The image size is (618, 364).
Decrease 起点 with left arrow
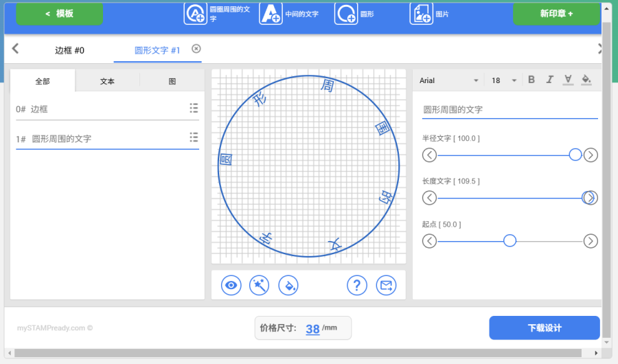[429, 241]
